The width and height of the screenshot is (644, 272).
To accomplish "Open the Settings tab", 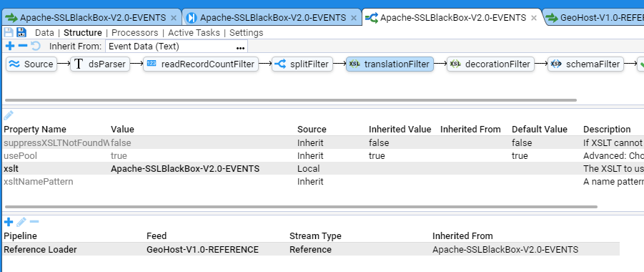I will (247, 32).
